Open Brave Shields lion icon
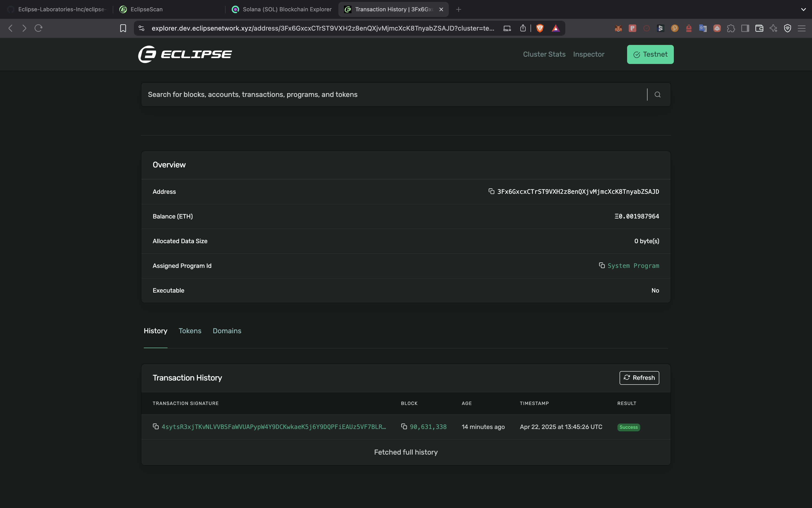Viewport: 812px width, 508px height. pos(540,28)
